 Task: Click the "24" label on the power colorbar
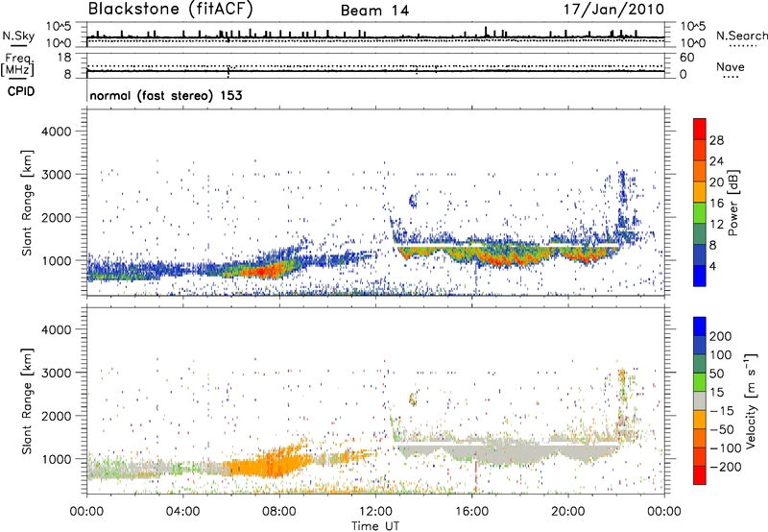click(x=716, y=161)
